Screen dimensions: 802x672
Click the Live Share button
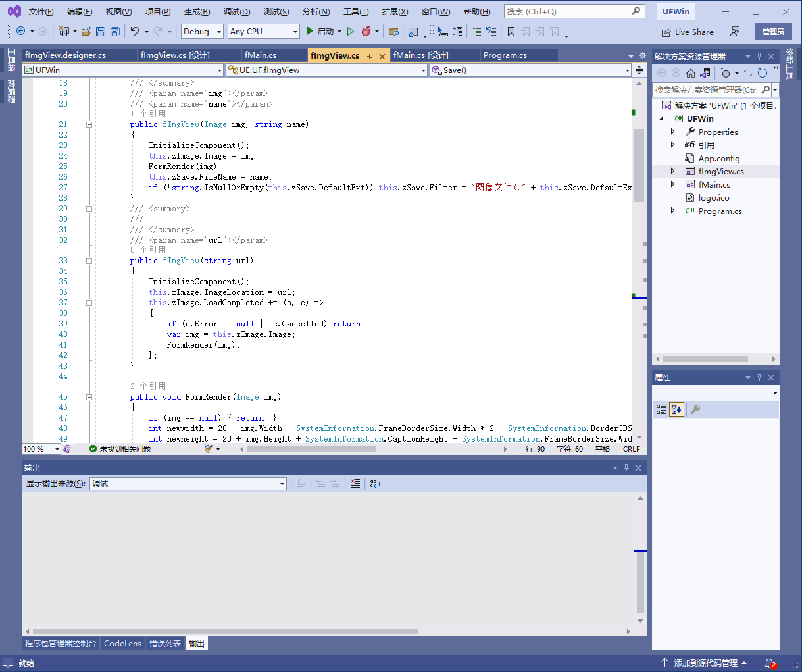[688, 32]
